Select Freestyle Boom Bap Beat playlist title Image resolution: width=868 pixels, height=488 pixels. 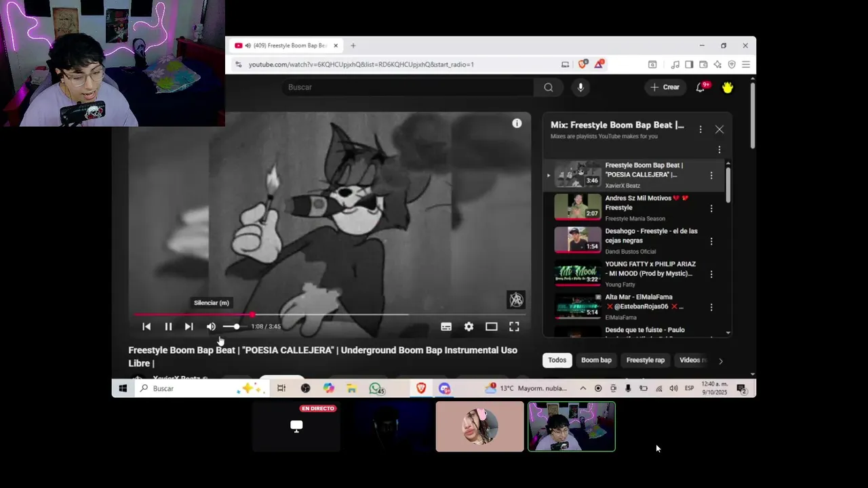click(644, 170)
